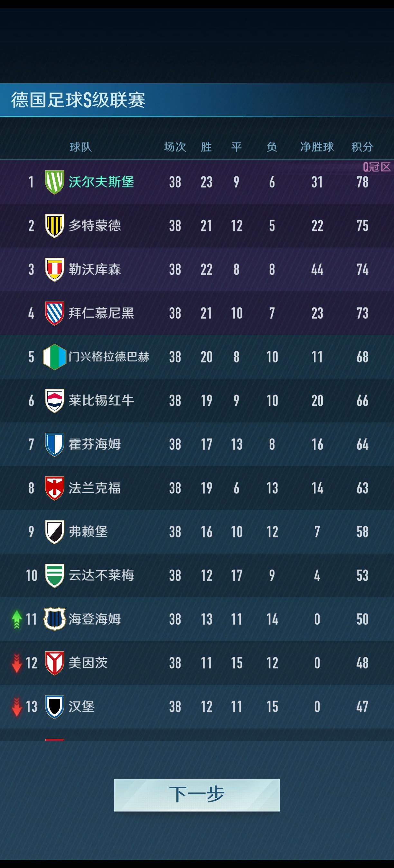The image size is (394, 868).
Task: Click the Bayern Munich blue-striped crest
Action: tap(54, 313)
